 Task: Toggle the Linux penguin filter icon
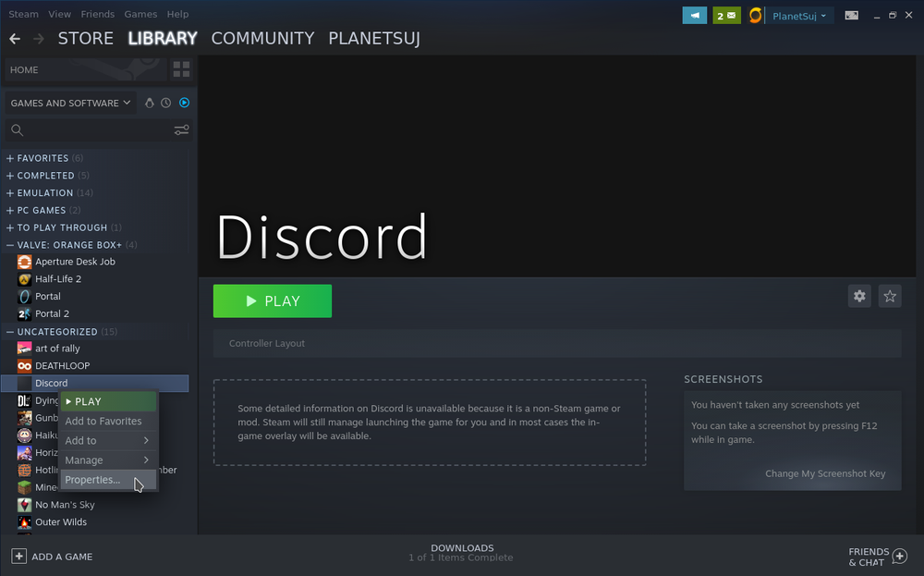[149, 103]
